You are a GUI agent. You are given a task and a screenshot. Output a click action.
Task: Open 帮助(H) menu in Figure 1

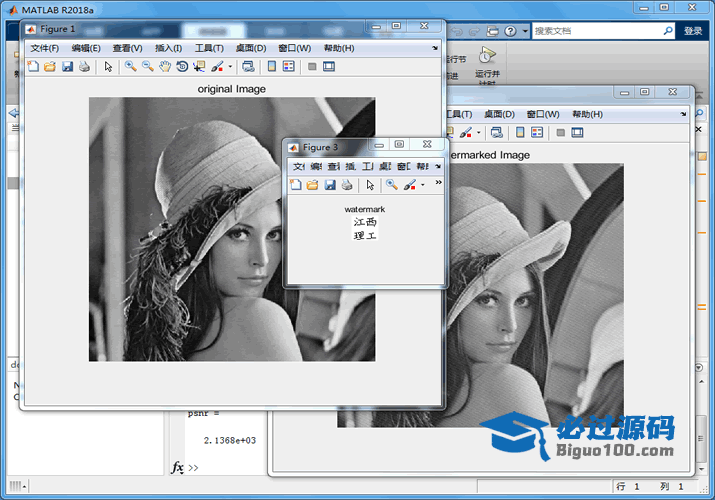[x=339, y=48]
